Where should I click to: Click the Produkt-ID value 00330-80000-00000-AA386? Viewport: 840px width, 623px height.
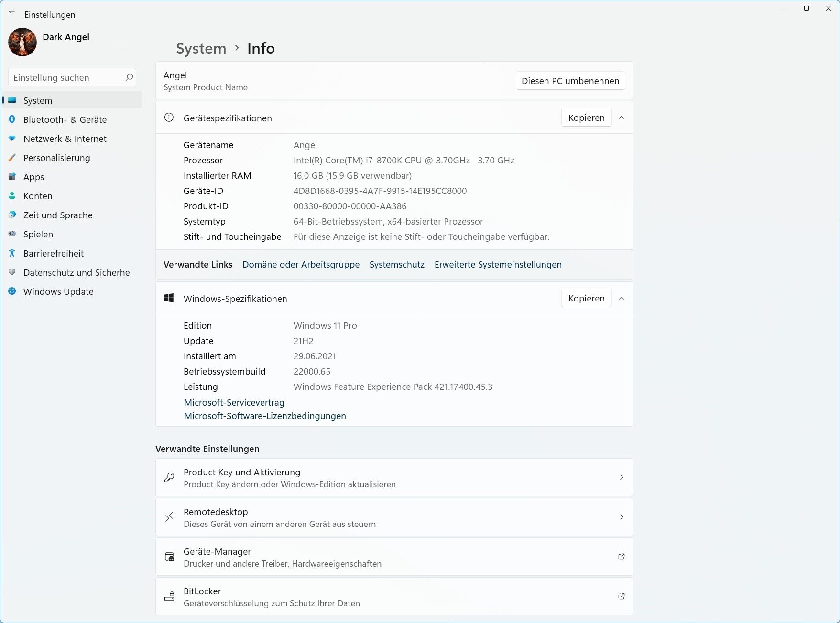(350, 206)
